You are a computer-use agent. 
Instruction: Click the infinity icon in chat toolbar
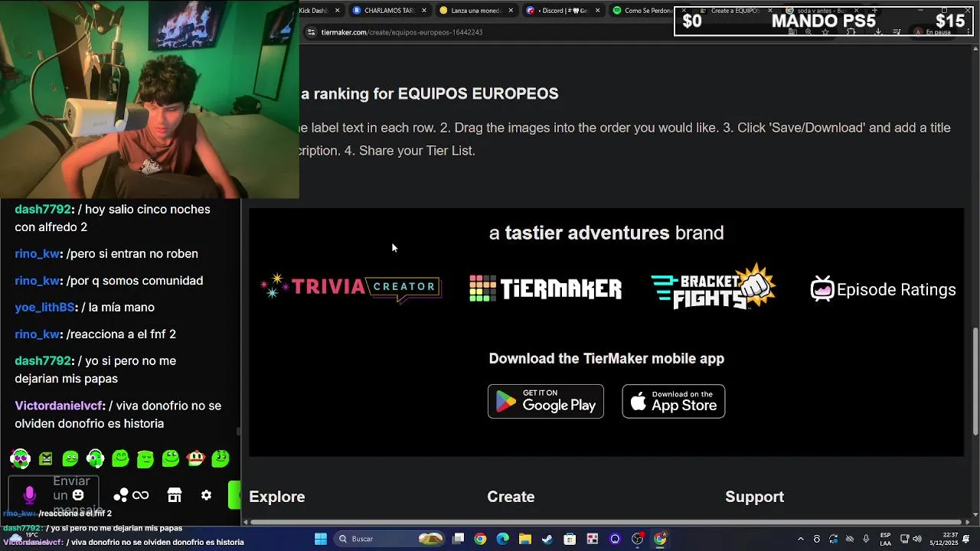coord(141,495)
